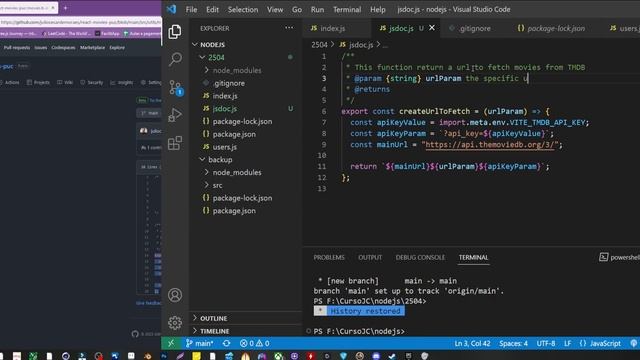Open new tab plus button in browser window
The width and height of the screenshot is (640, 360).
65,7
